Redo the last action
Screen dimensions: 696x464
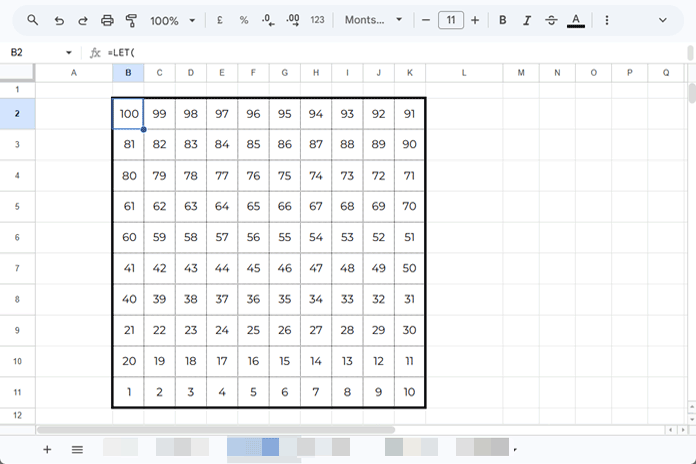83,20
